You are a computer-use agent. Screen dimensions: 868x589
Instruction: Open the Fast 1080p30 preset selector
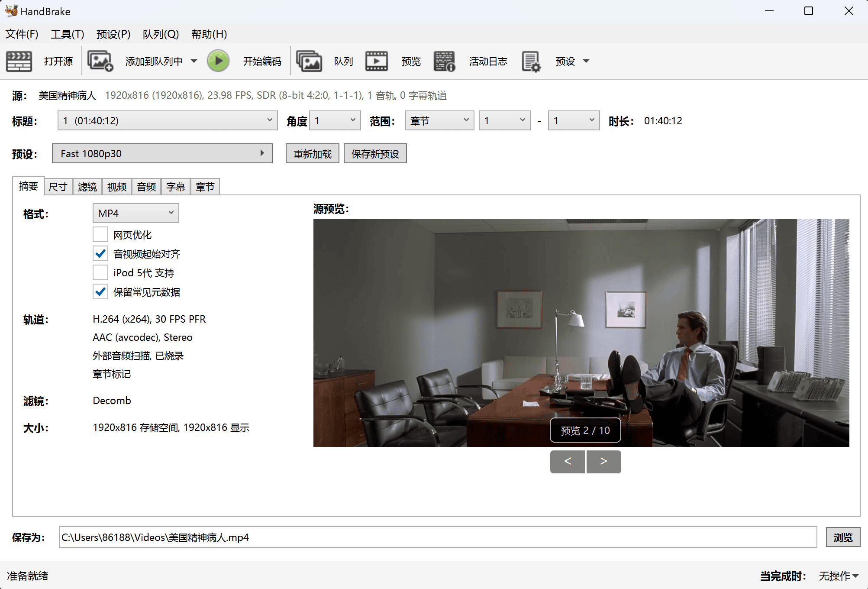point(162,153)
